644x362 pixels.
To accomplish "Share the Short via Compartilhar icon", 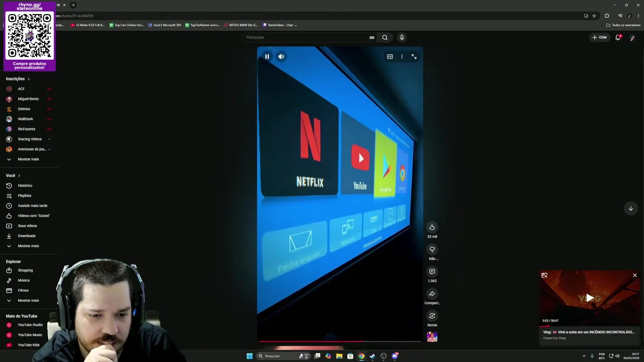I will 432,294.
